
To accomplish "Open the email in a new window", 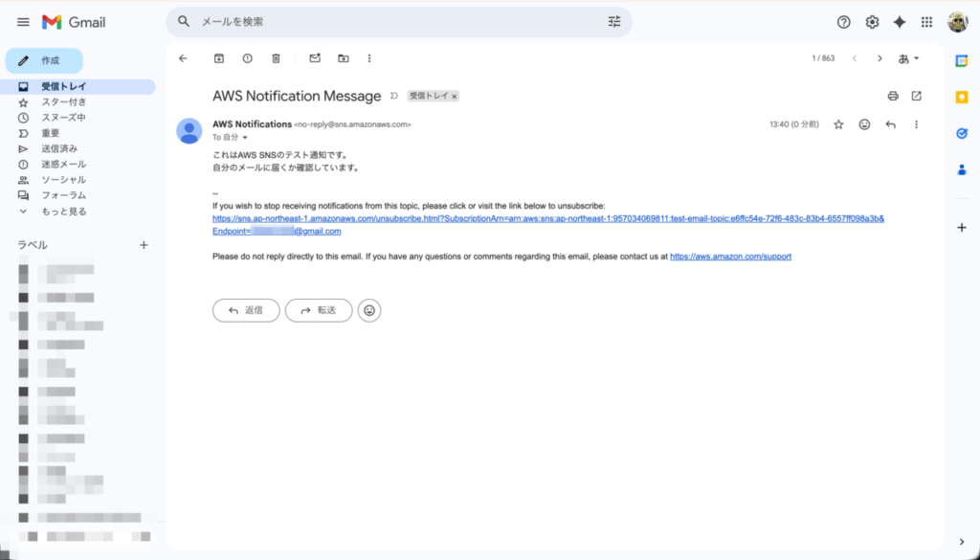I will click(x=916, y=96).
